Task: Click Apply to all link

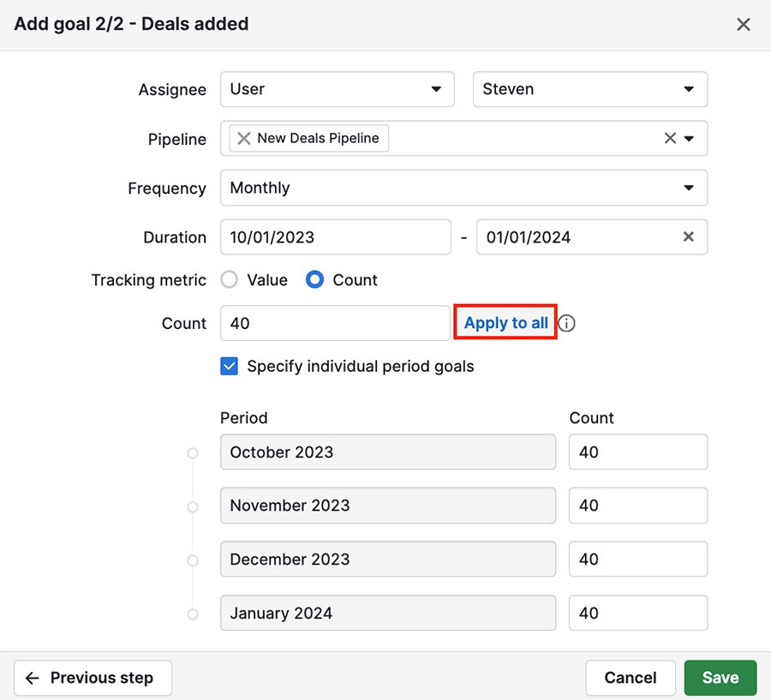Action: [x=506, y=323]
